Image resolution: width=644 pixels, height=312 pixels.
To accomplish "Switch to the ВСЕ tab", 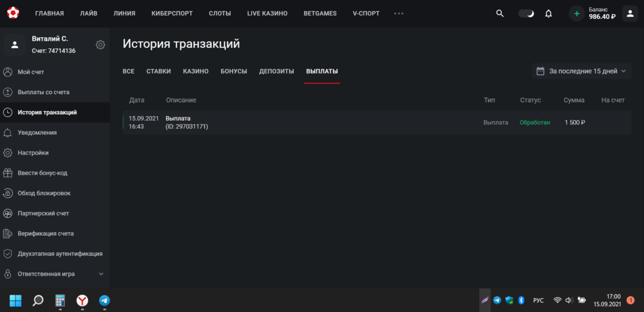I will 129,71.
